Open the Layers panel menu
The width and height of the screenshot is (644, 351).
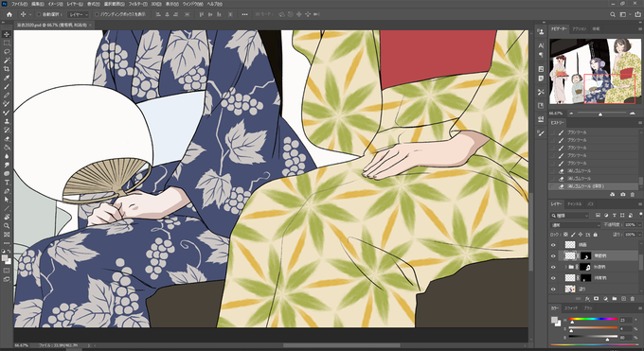coord(640,204)
